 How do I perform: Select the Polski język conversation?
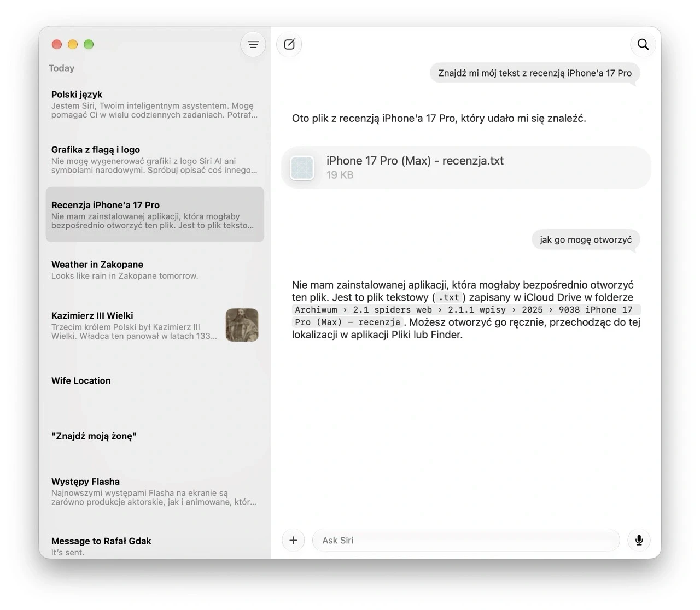(155, 104)
